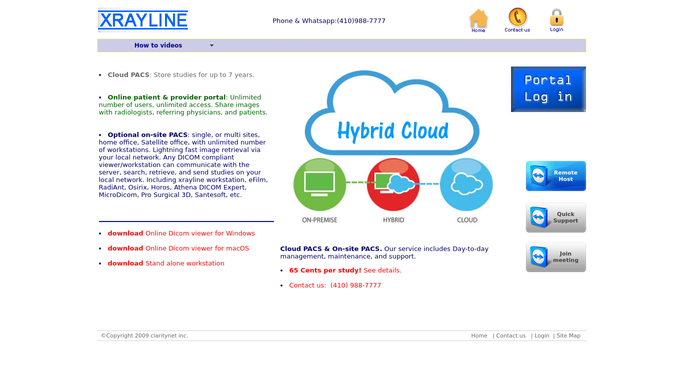This screenshot has height=384, width=683.
Task: Click the Join meeting TeamViewer icon
Action: [556, 257]
